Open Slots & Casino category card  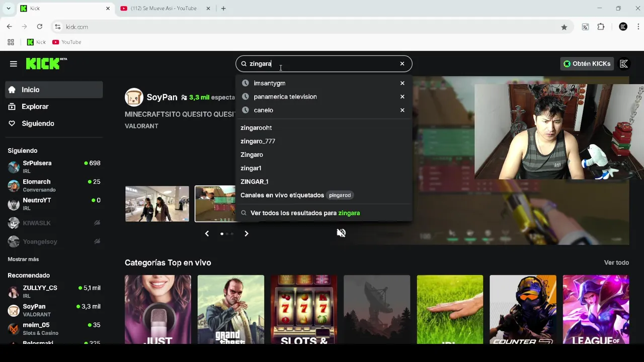pos(304,309)
